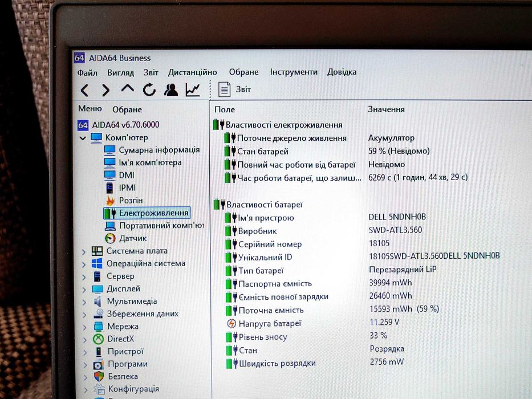Refresh the page with the Refresh icon
Screen dimensions: 532x399
click(x=149, y=90)
